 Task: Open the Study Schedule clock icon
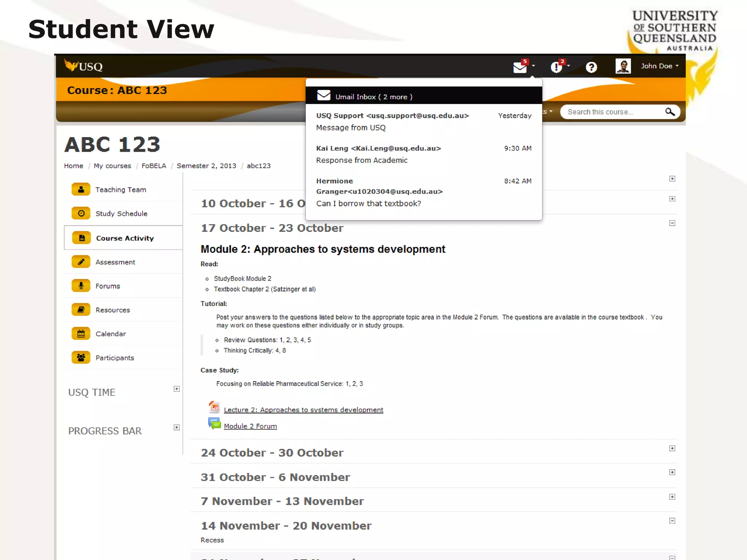click(x=81, y=213)
